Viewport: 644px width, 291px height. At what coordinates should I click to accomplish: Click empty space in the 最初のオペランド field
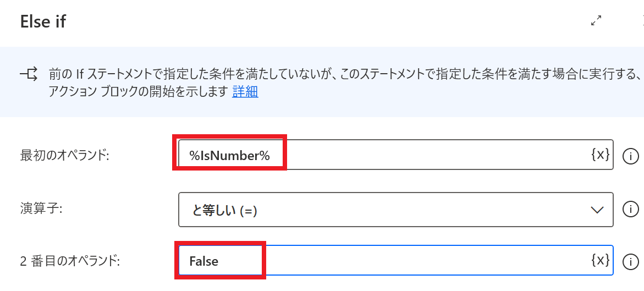click(x=429, y=156)
